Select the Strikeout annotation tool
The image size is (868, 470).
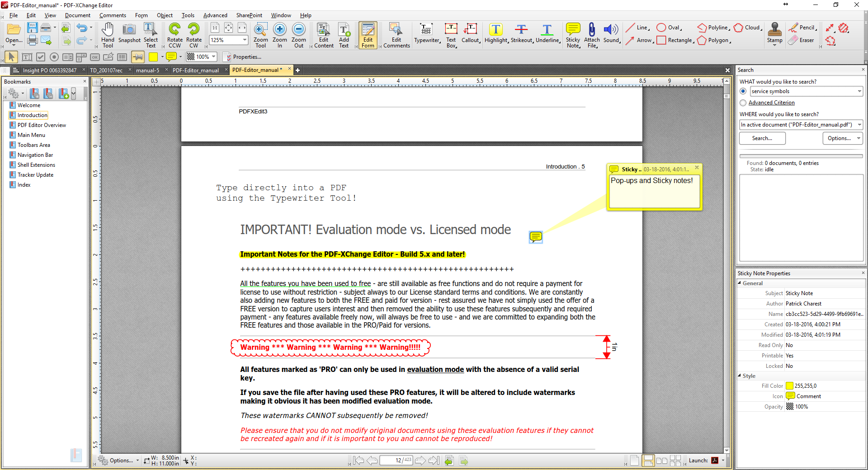522,34
